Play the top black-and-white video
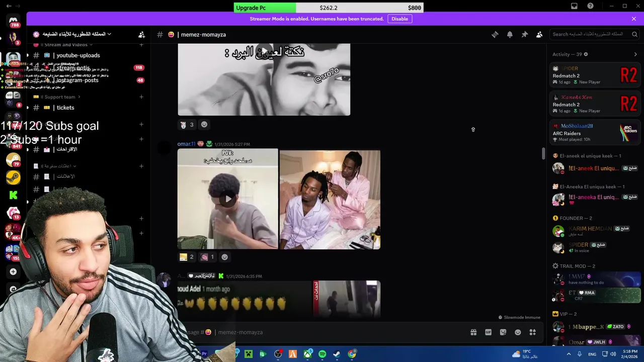 tap(264, 51)
